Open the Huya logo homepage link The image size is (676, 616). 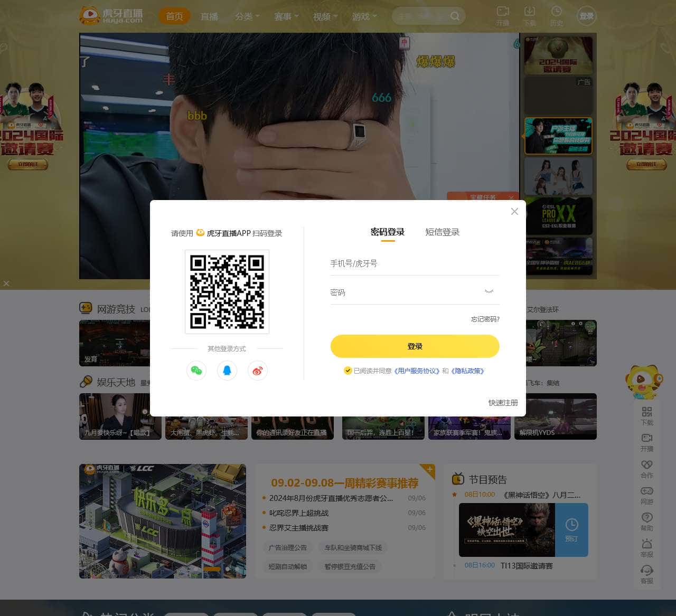pos(111,16)
